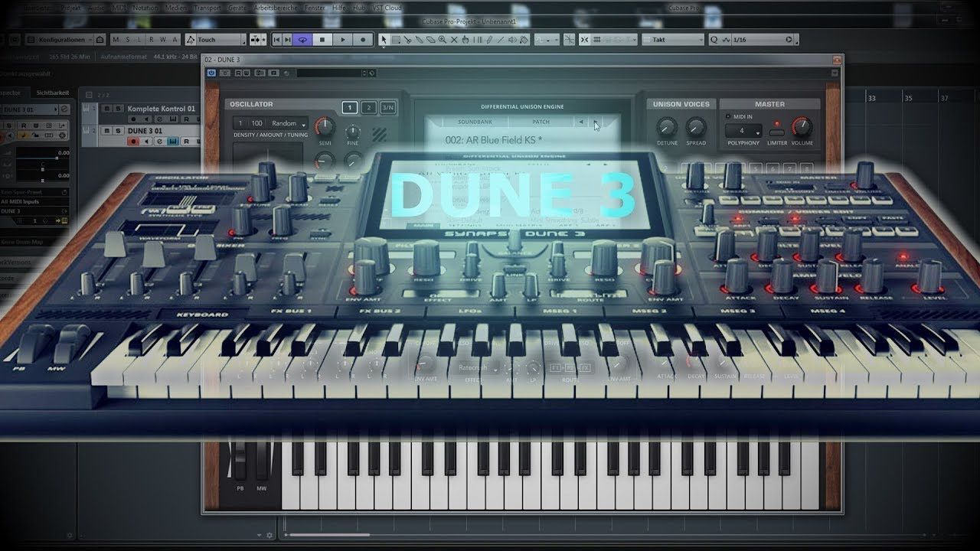Click the transport play button
Viewport: 980px width, 551px height.
[x=343, y=39]
